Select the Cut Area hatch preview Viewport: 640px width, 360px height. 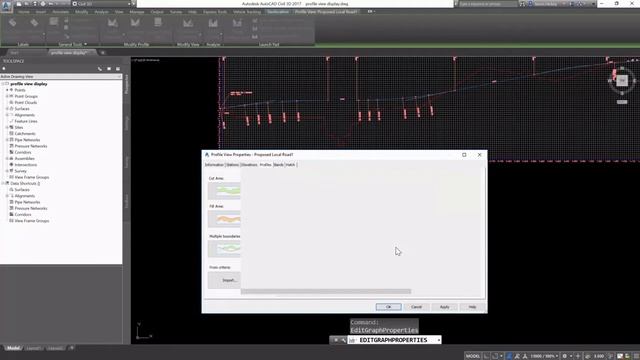click(224, 191)
